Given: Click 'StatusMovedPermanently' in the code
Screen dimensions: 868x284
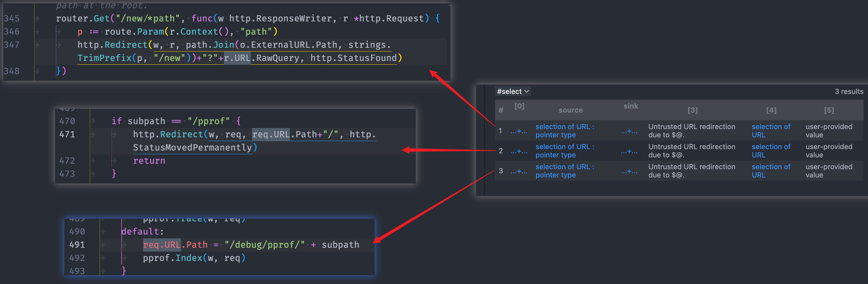Looking at the screenshot, I should 193,148.
